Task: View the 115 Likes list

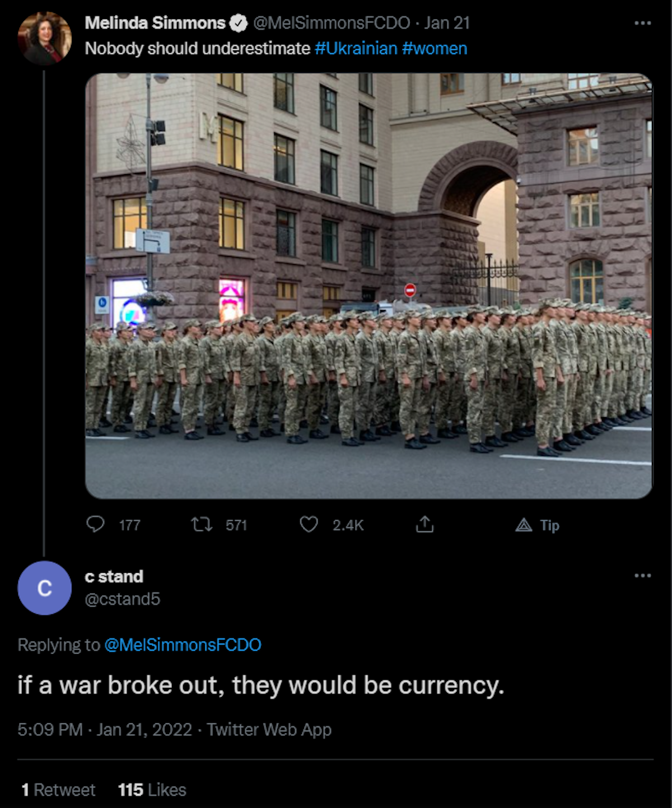Action: point(152,790)
